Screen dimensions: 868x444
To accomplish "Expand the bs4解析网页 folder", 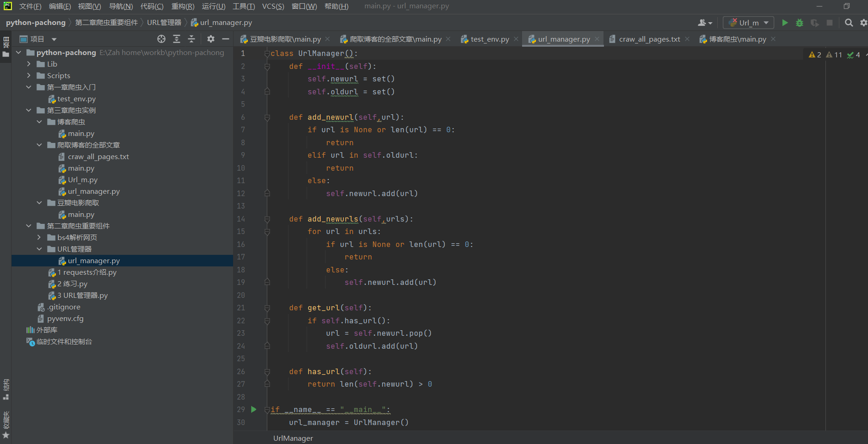I will pyautogui.click(x=39, y=238).
